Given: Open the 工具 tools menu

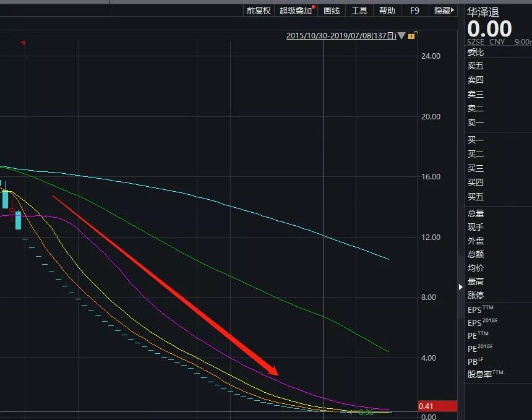Looking at the screenshot, I should (359, 11).
